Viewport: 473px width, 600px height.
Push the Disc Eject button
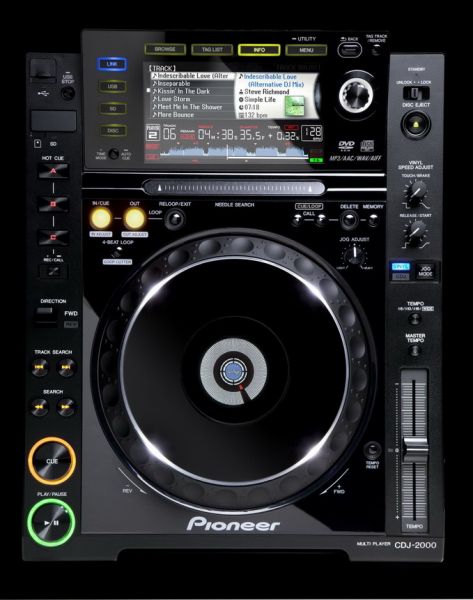pyautogui.click(x=416, y=124)
